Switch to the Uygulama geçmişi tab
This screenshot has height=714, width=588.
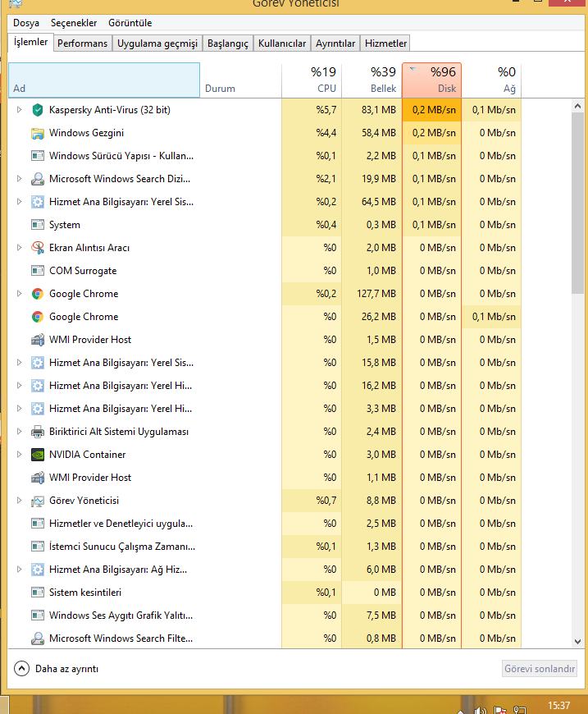click(157, 43)
